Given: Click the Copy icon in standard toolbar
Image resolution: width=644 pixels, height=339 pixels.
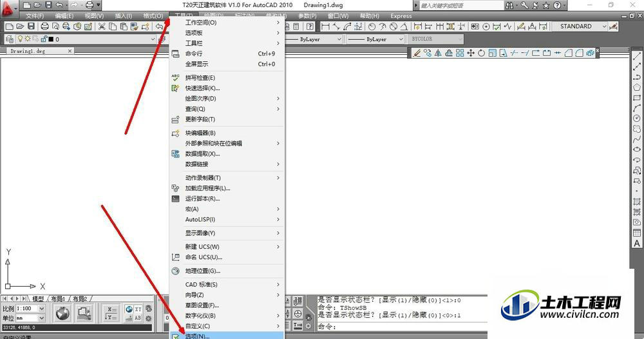Looking at the screenshot, I should 113,26.
